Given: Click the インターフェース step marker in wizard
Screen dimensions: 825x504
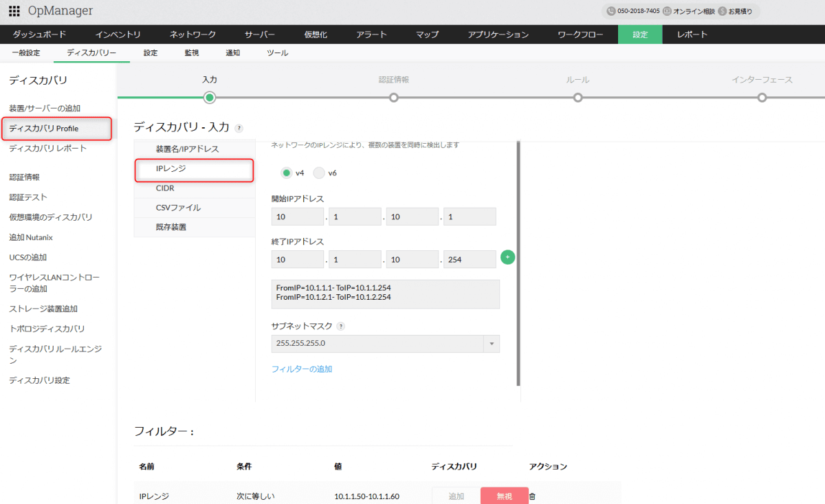Looking at the screenshot, I should 762,98.
